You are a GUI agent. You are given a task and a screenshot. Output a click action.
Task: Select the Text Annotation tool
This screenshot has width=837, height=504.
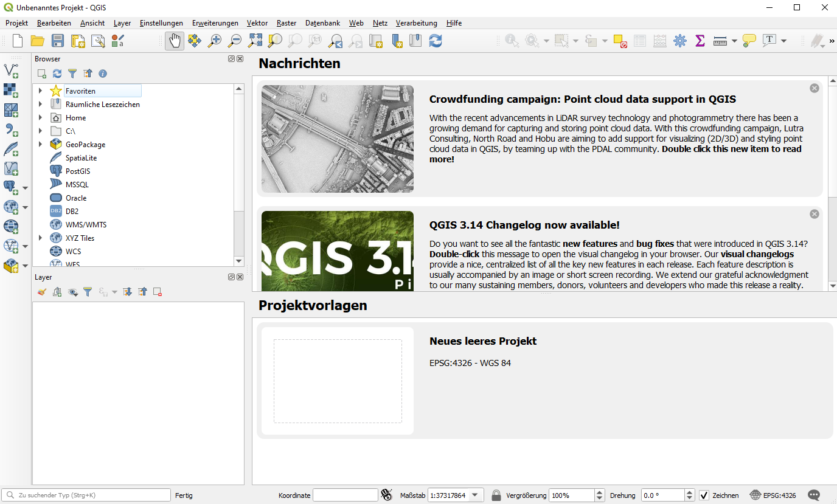(x=769, y=41)
